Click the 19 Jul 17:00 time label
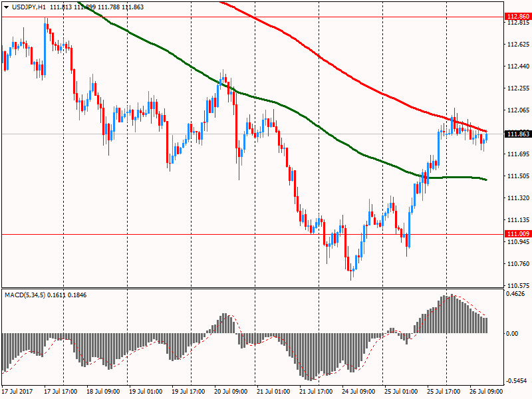Screen dimensions: 532x399 click(x=188, y=391)
